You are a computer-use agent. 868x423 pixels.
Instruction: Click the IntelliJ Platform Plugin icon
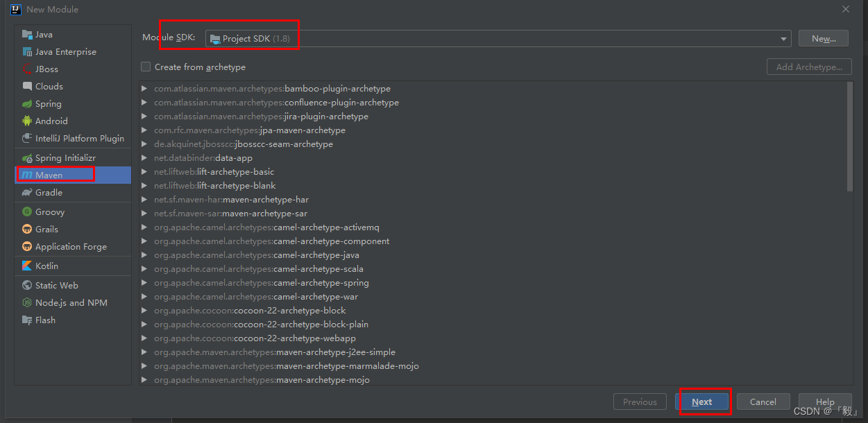27,139
